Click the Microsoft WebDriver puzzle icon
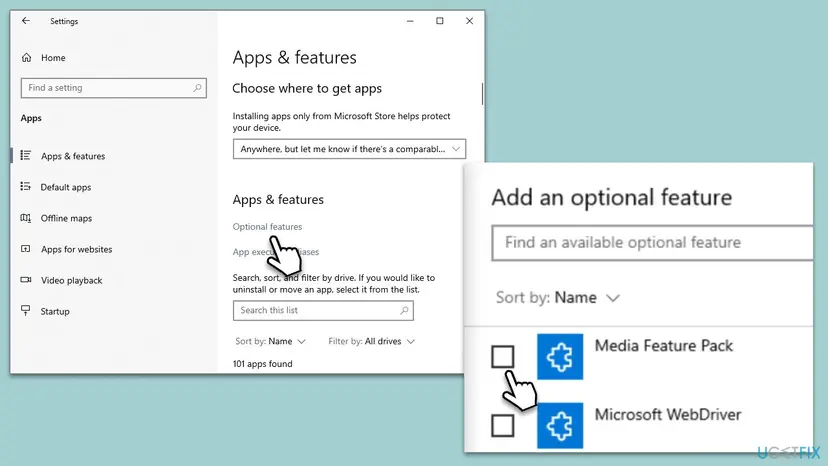The height and width of the screenshot is (466, 828). pos(560,425)
